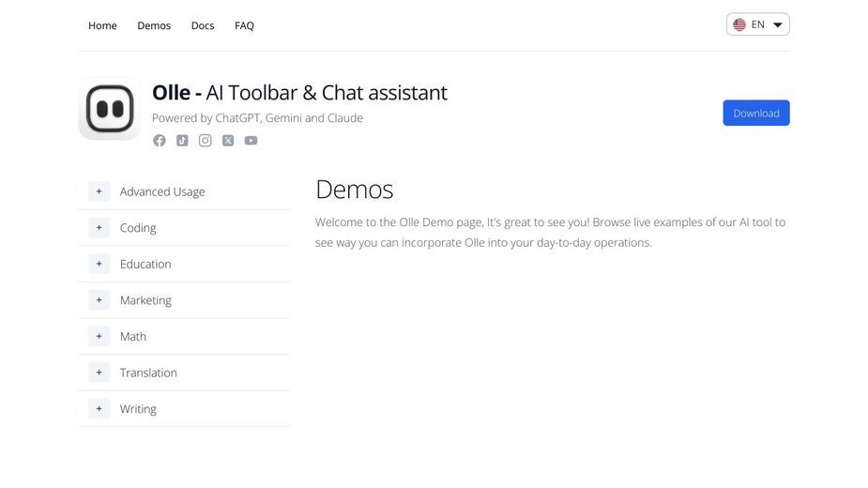868x488 pixels.
Task: Open the Docs nav item
Action: (203, 25)
